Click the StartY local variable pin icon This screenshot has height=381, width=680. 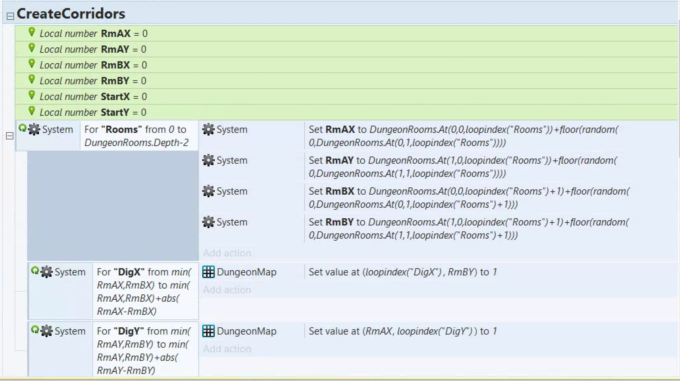[x=32, y=111]
